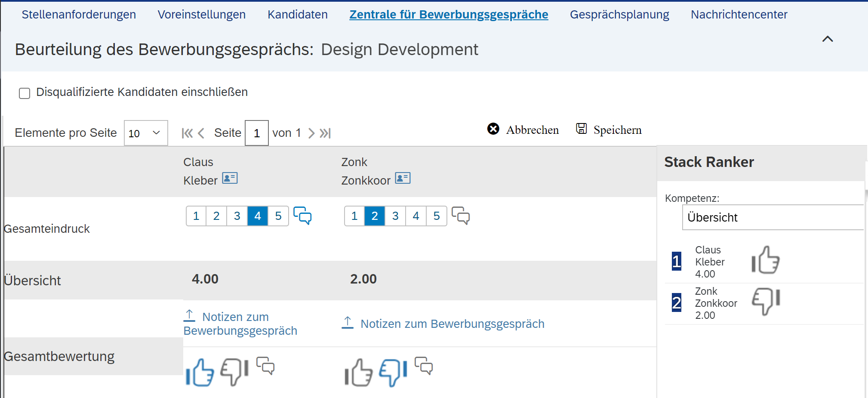This screenshot has width=868, height=398.
Task: Rate Claus Kleber's Gesamteindruck as 1
Action: (x=196, y=216)
